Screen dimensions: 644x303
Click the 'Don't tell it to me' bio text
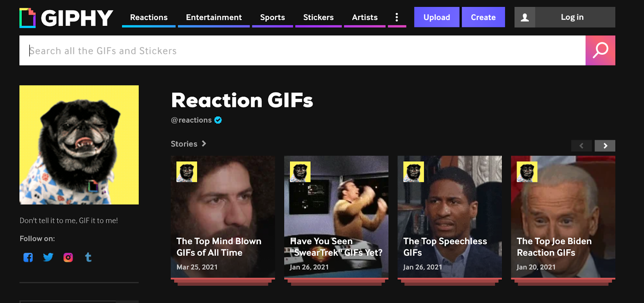69,221
